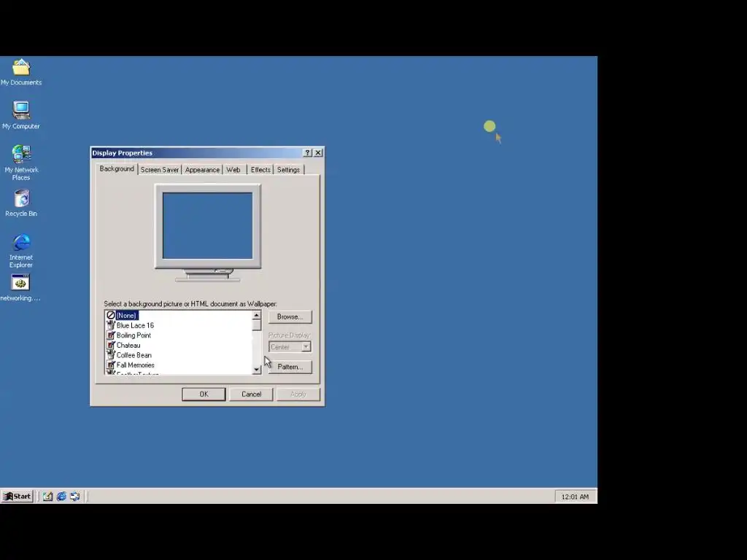Click the Fall Memories file icon
The height and width of the screenshot is (560, 747).
(111, 365)
